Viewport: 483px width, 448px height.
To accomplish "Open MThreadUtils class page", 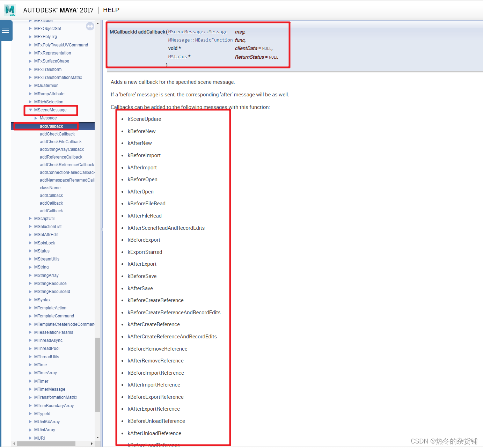I will 47,357.
